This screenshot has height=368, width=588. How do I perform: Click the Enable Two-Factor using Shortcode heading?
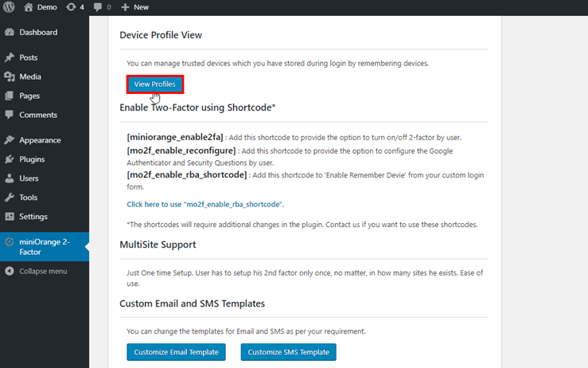(197, 108)
